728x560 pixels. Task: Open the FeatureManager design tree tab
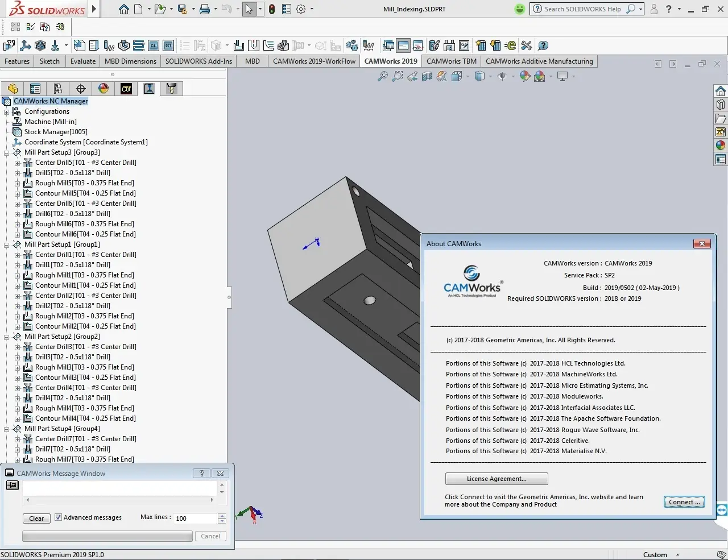(x=13, y=88)
